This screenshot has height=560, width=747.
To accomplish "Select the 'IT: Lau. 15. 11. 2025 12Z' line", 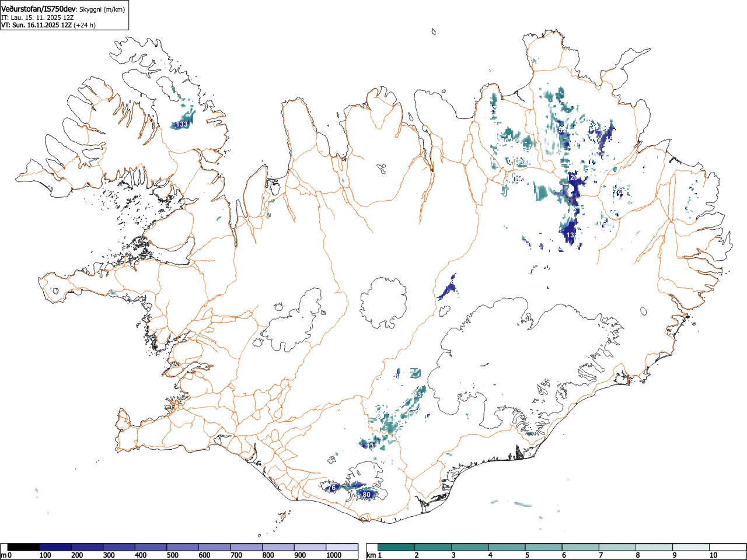I will point(37,17).
